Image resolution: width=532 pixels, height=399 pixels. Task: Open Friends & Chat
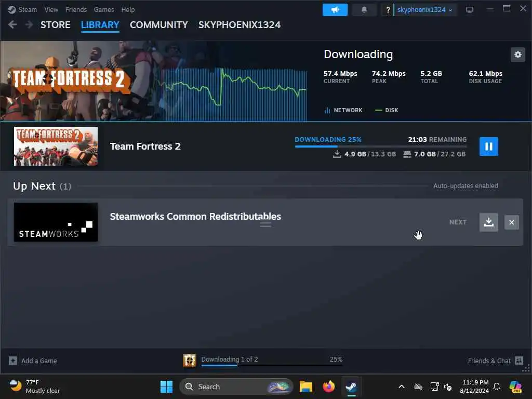pos(489,361)
